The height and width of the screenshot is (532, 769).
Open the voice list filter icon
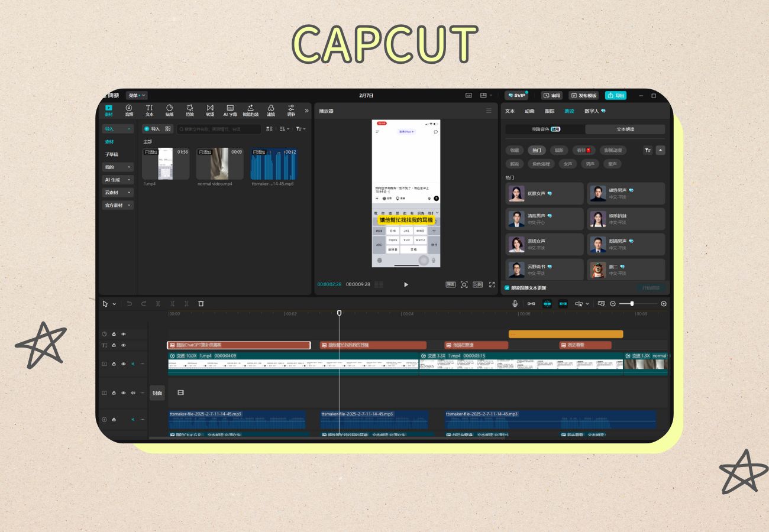(x=648, y=150)
